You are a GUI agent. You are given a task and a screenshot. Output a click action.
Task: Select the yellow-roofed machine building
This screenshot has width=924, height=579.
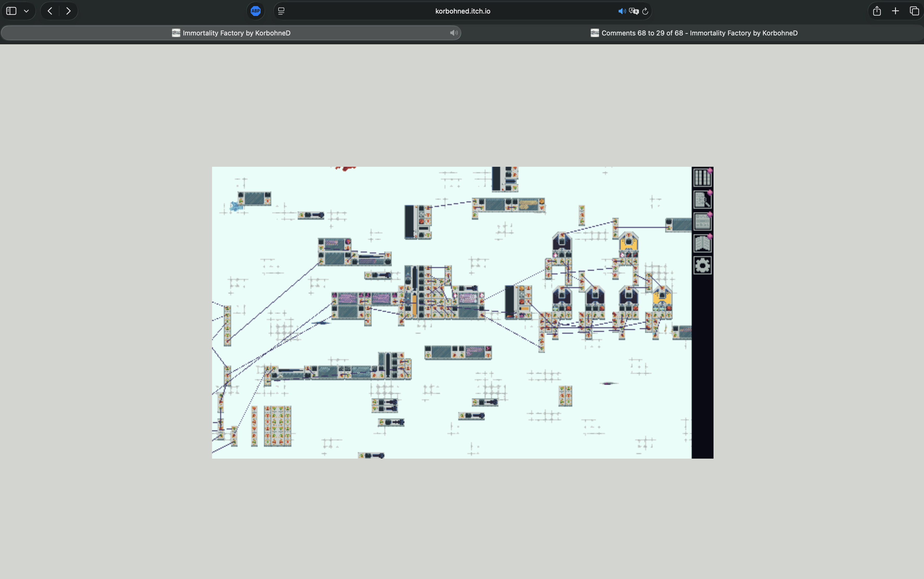[x=628, y=242]
